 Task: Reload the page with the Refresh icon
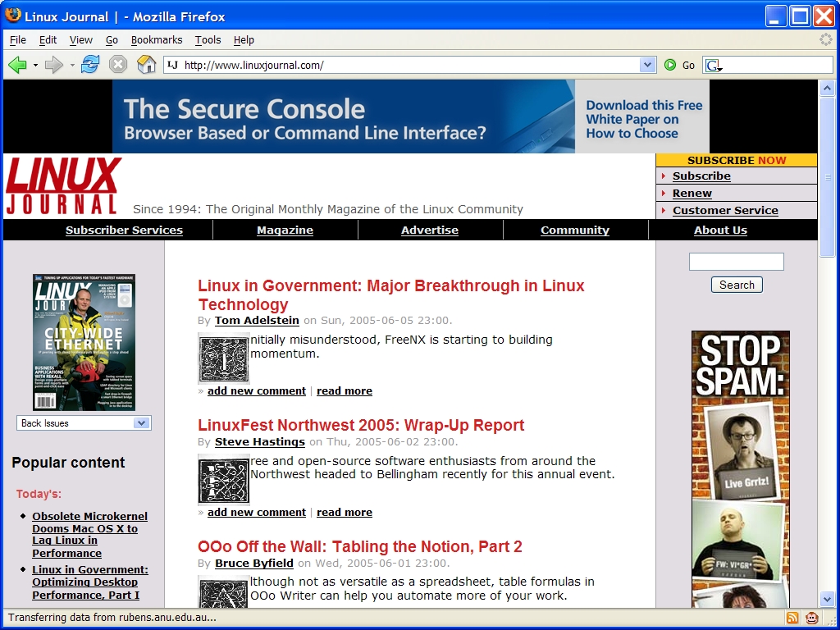90,65
